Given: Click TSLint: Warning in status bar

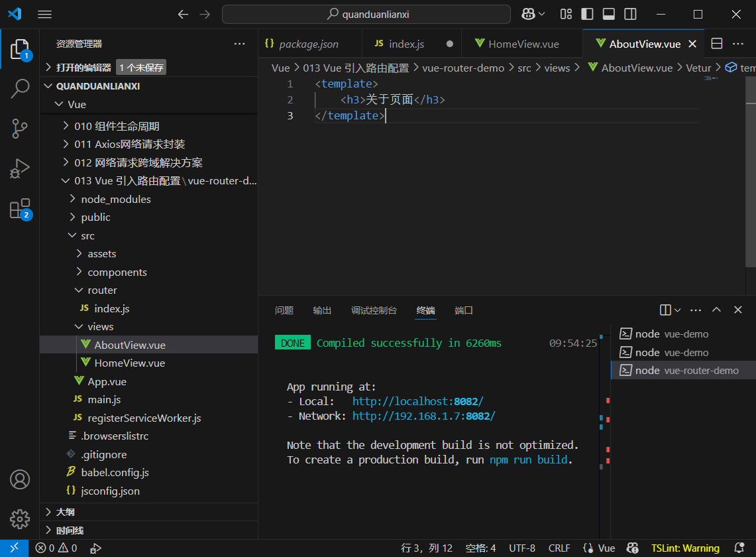Looking at the screenshot, I should (x=685, y=548).
